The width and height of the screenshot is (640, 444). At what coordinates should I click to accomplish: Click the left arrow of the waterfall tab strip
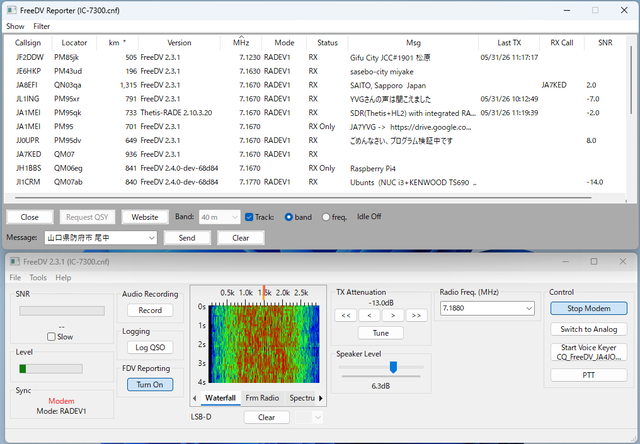pos(195,398)
